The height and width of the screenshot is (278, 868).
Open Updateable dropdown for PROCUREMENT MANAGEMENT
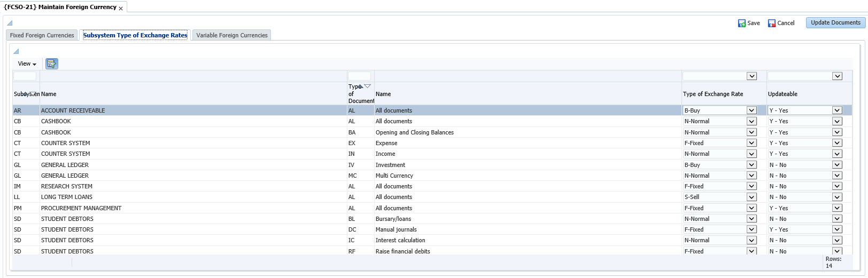[837, 208]
